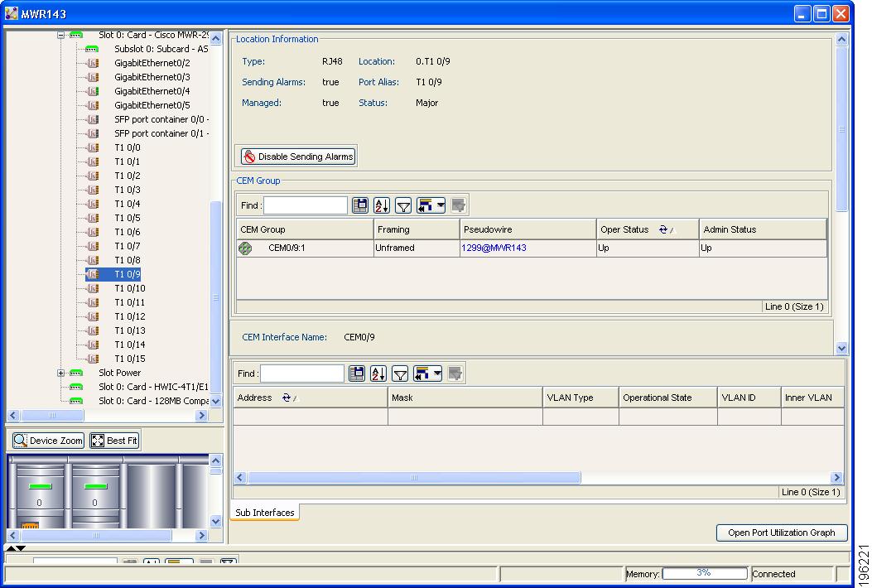The width and height of the screenshot is (872, 588).
Task: Follow the 1299@MWR143 pseudowire link
Action: (494, 248)
